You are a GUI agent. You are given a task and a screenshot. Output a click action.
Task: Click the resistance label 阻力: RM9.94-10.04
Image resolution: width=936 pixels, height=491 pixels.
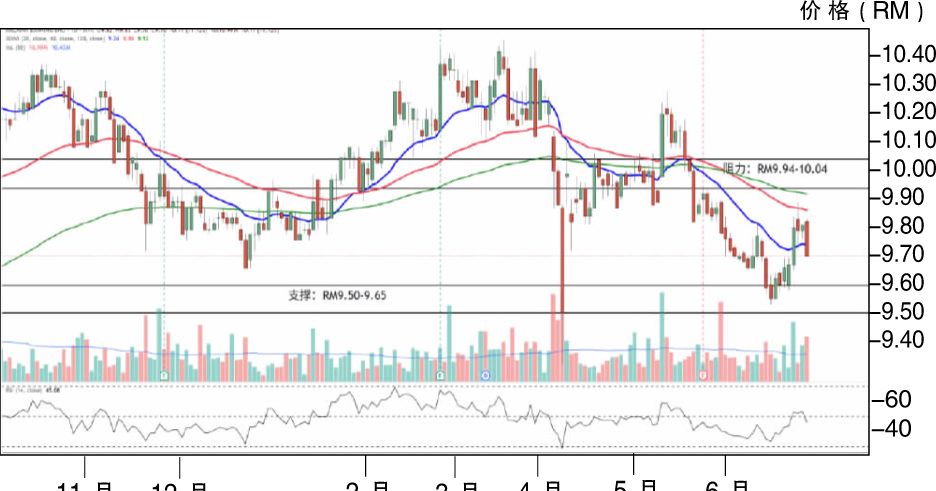(x=775, y=169)
